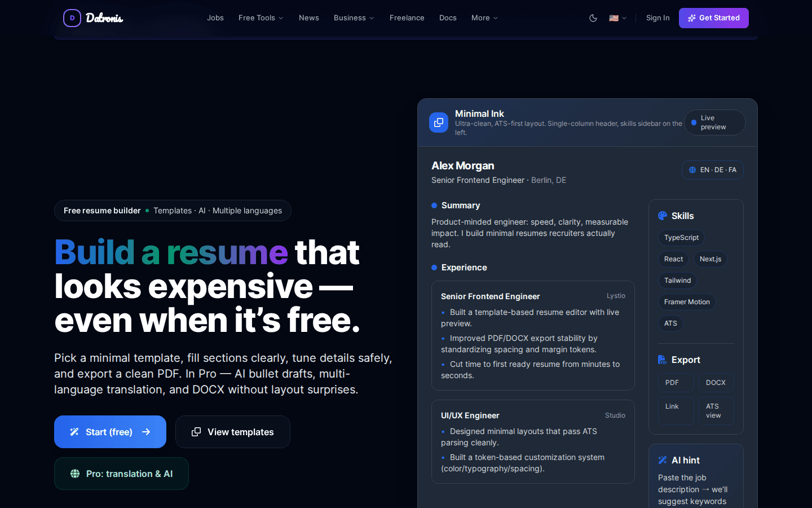Click the Experience section heading
This screenshot has height=508, width=812.
[464, 268]
